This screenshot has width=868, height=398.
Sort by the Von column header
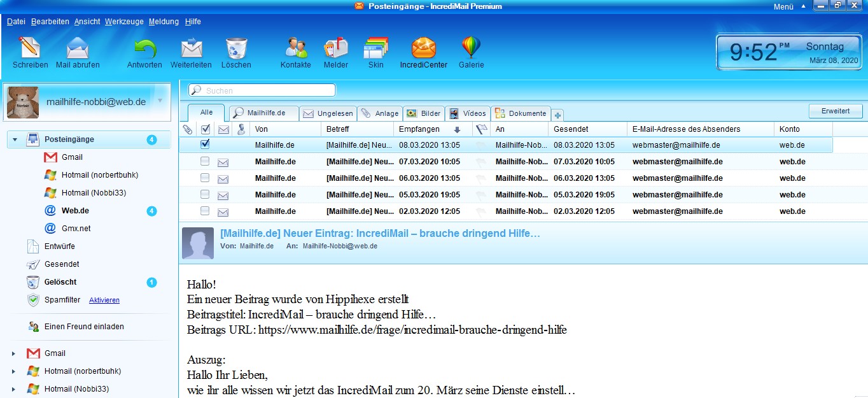pos(285,129)
